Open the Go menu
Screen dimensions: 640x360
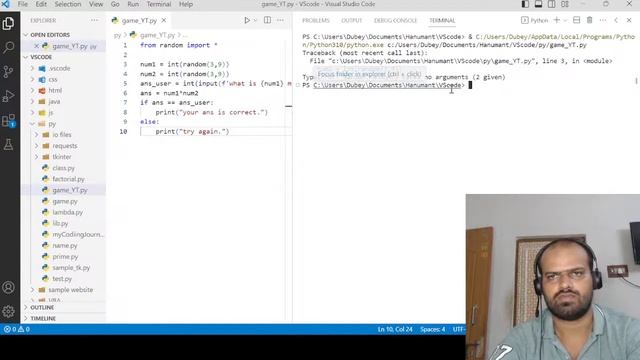[x=115, y=4]
